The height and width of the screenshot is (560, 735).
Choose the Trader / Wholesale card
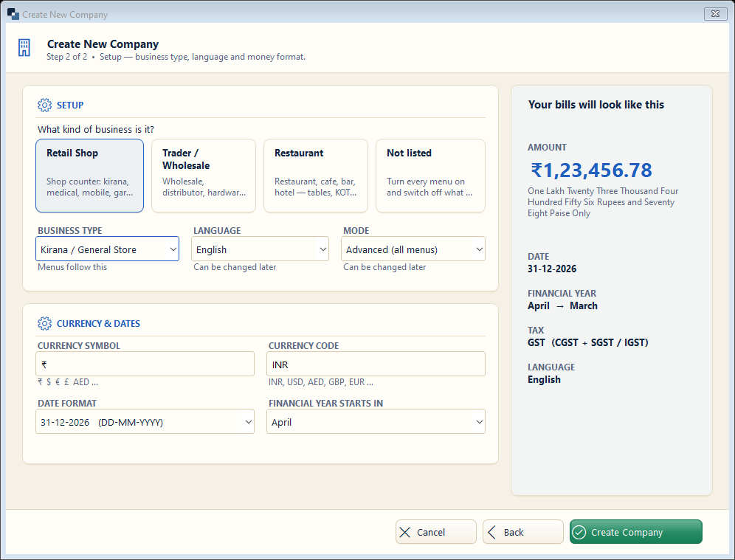tap(204, 176)
